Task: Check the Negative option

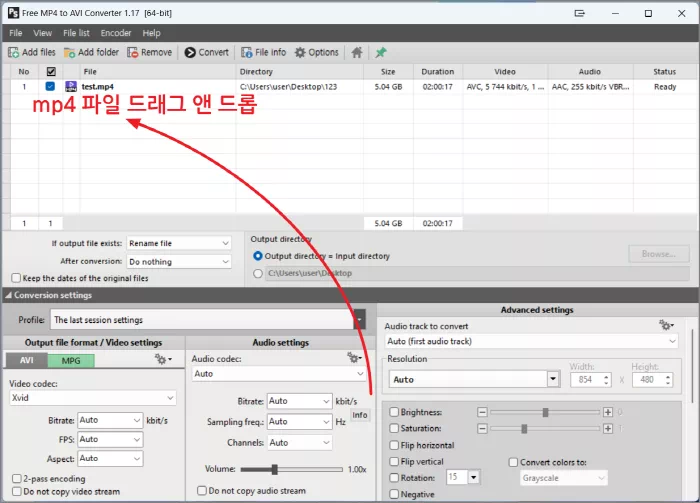Action: [x=394, y=494]
